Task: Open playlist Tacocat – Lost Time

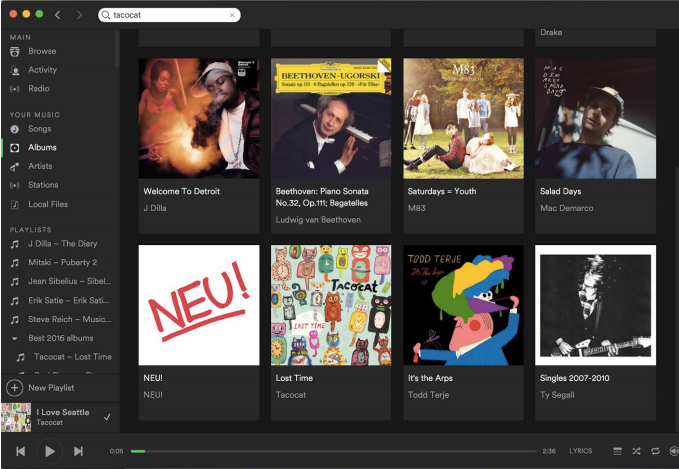Action: pyautogui.click(x=73, y=356)
